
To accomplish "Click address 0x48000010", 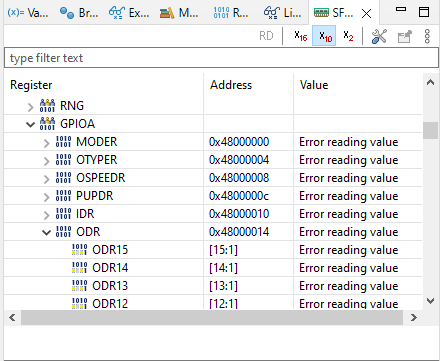I will (239, 214).
